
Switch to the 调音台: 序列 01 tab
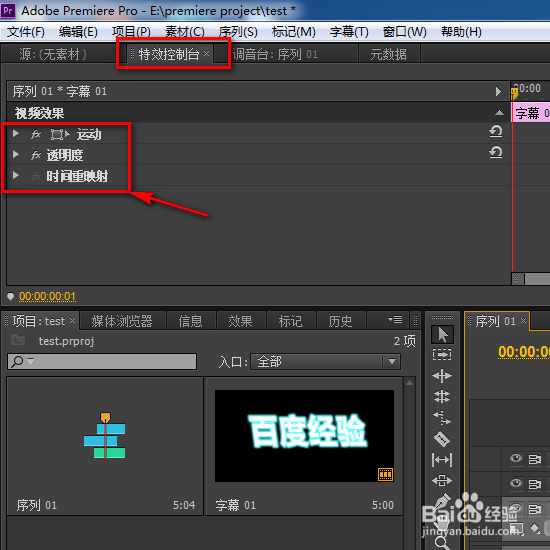275,54
